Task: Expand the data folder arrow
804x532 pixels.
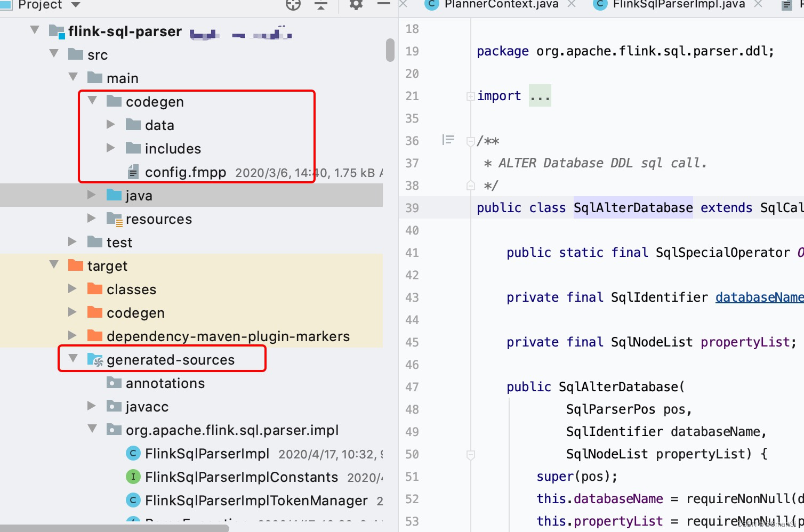Action: [111, 124]
